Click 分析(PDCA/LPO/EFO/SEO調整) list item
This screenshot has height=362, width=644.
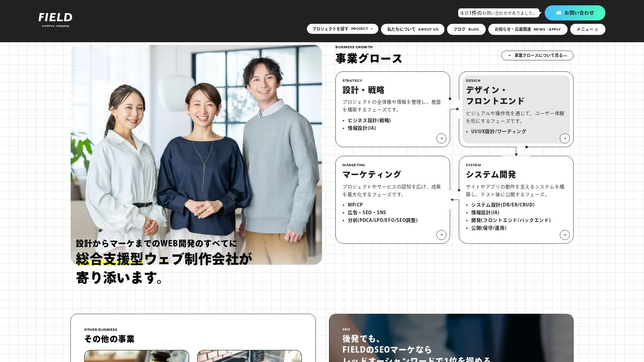[x=382, y=220]
